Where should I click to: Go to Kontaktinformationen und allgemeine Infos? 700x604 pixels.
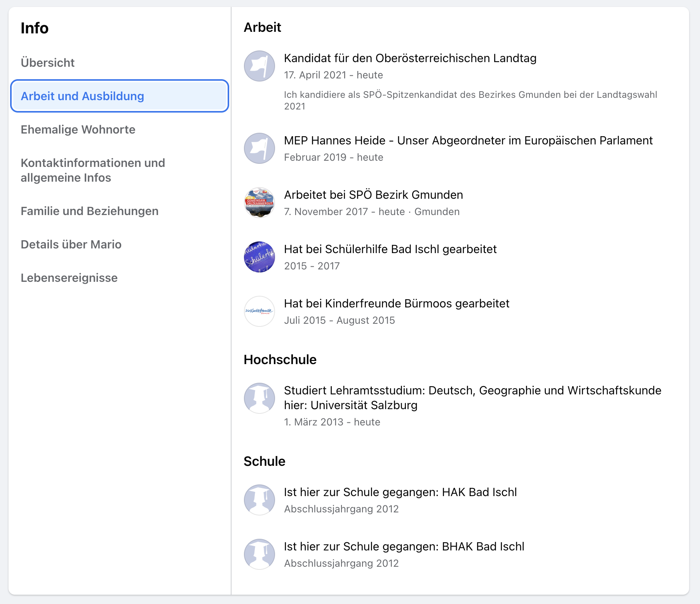(120, 170)
